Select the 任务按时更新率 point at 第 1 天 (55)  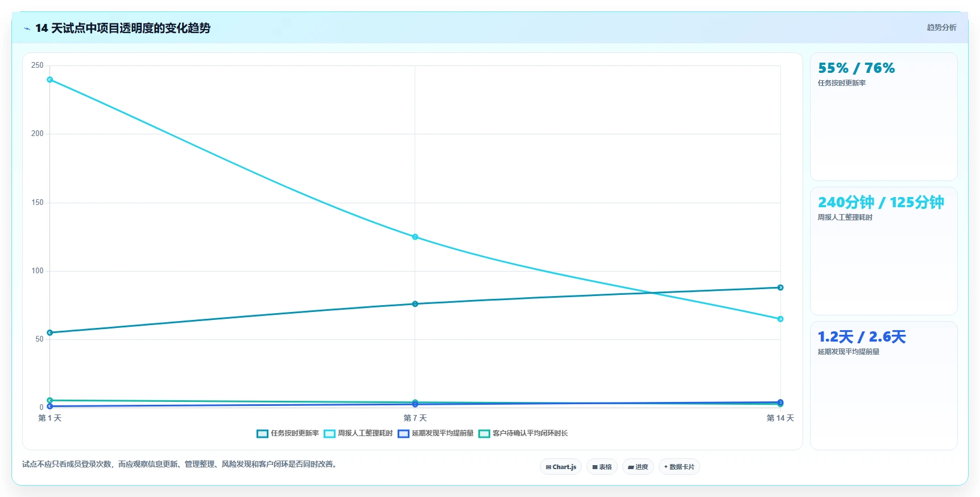pos(50,332)
